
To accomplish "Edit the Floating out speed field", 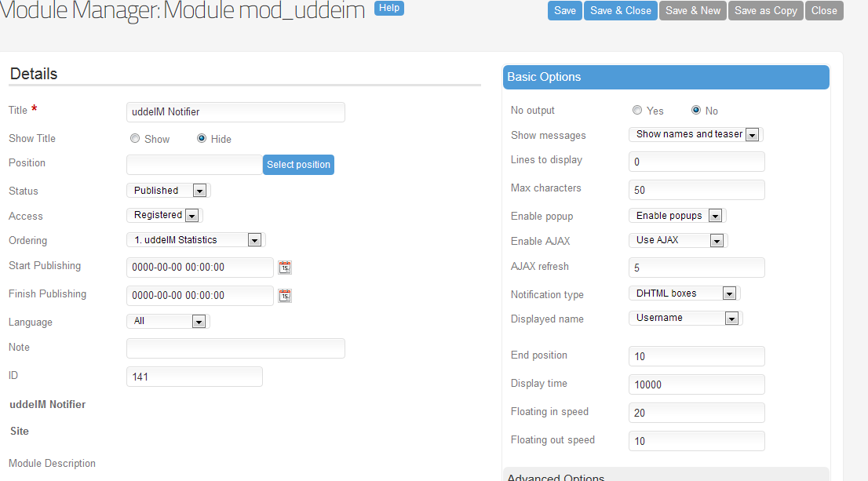I will (x=696, y=441).
